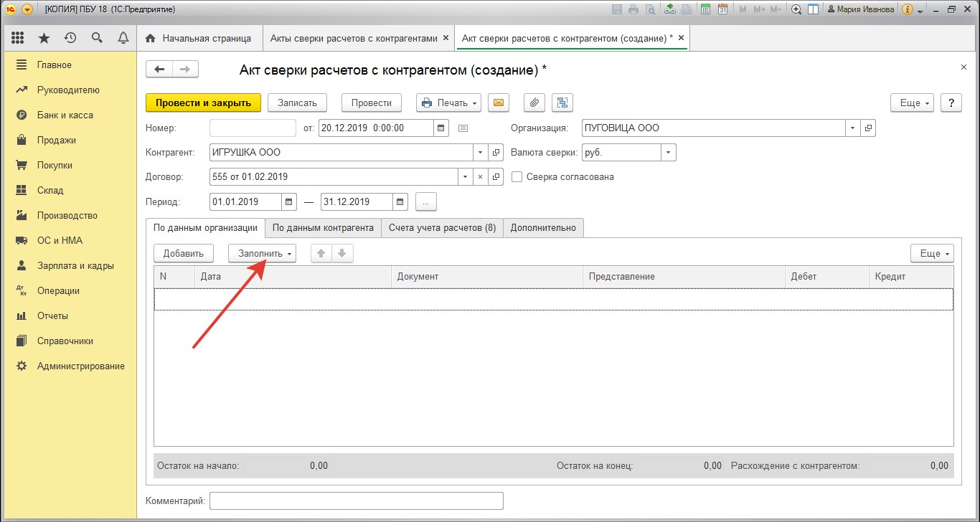Expand the Валюта сверки dropdown
The height and width of the screenshot is (522, 980).
[668, 153]
